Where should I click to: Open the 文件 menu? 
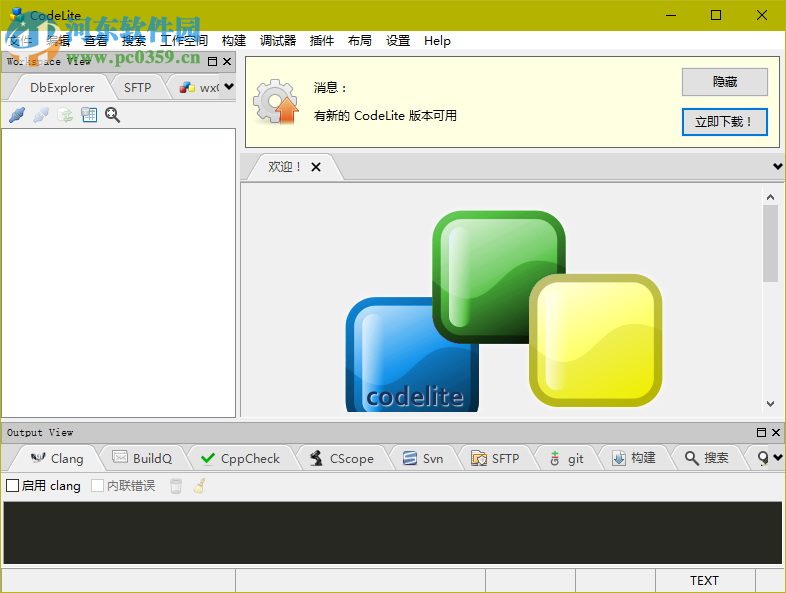20,41
